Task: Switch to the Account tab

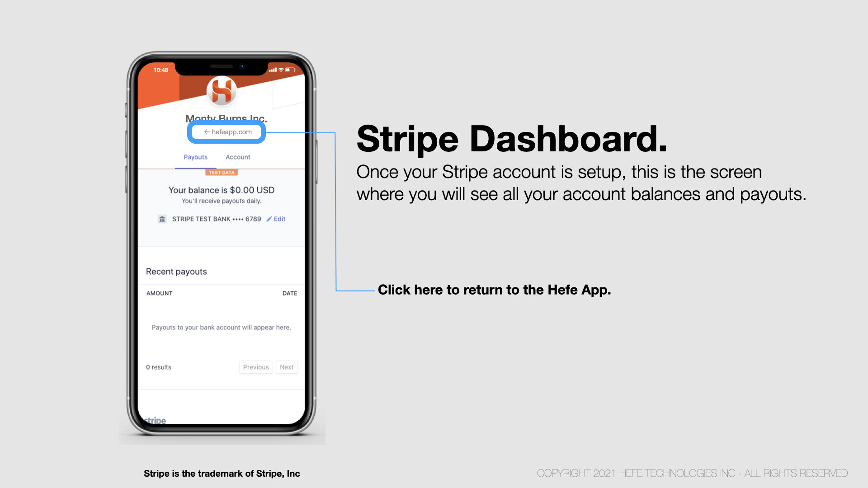Action: [238, 157]
